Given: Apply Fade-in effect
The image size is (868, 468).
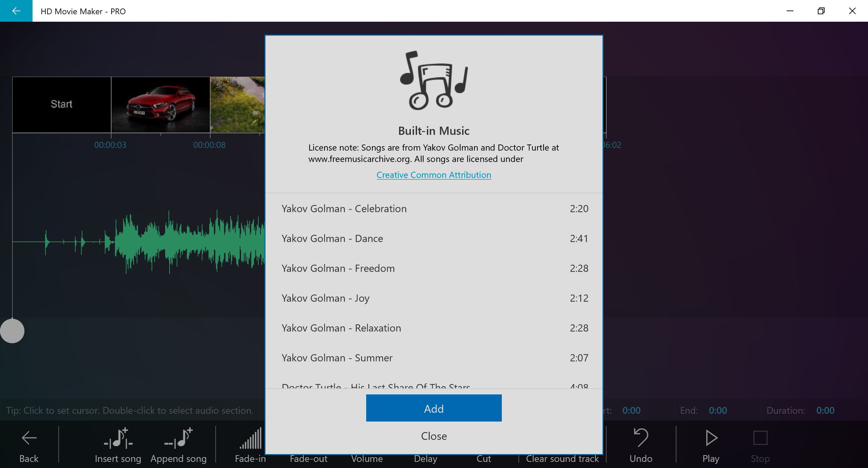Looking at the screenshot, I should 250,446.
